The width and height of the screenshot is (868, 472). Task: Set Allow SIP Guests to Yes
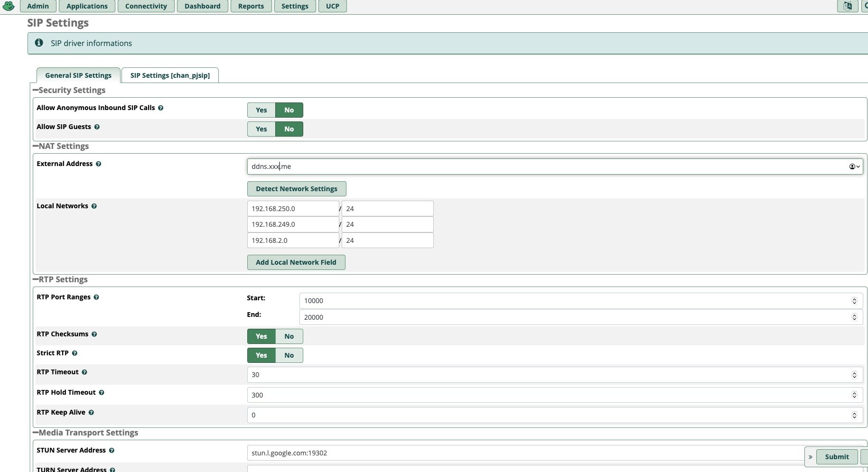pyautogui.click(x=261, y=129)
